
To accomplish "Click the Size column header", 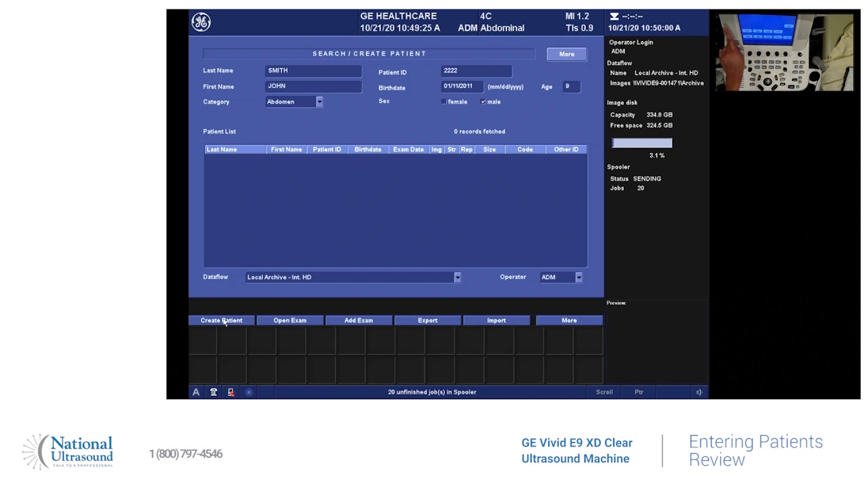I will click(x=490, y=149).
